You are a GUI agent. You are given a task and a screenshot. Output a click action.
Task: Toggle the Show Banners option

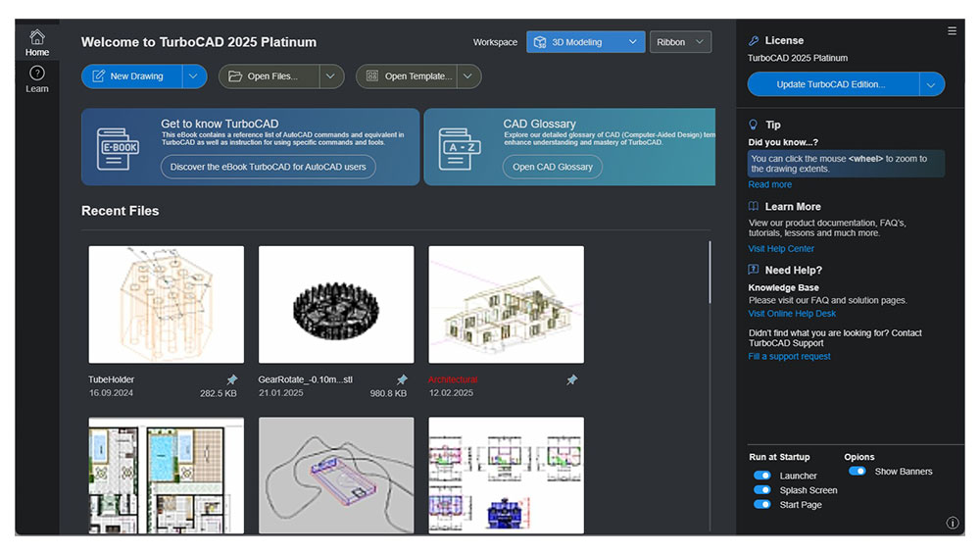coord(857,471)
